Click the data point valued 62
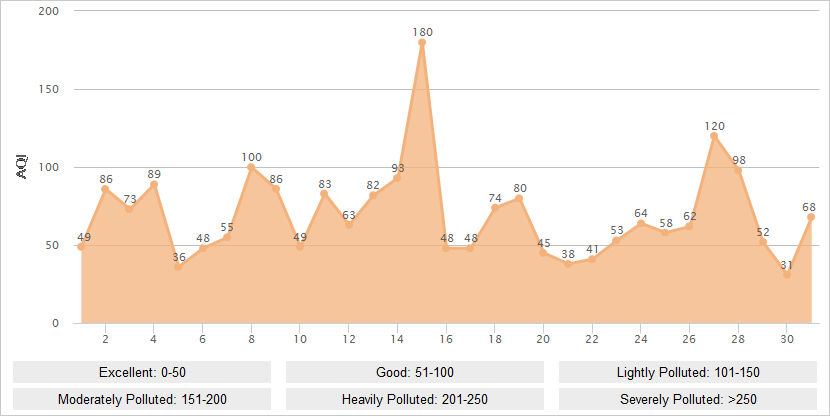Image resolution: width=830 pixels, height=416 pixels. pos(689,227)
